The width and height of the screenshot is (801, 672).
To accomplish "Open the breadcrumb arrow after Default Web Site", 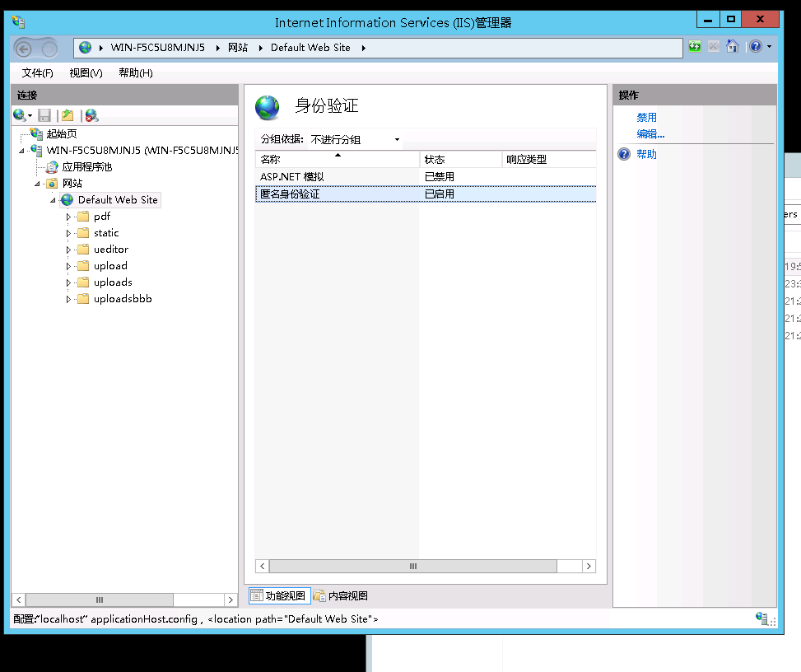I will pos(364,48).
